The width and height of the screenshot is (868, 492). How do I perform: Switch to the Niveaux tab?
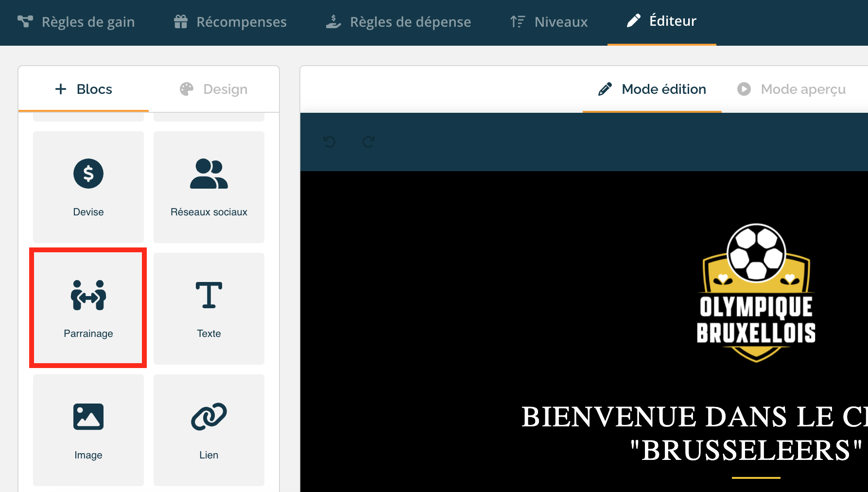(549, 22)
